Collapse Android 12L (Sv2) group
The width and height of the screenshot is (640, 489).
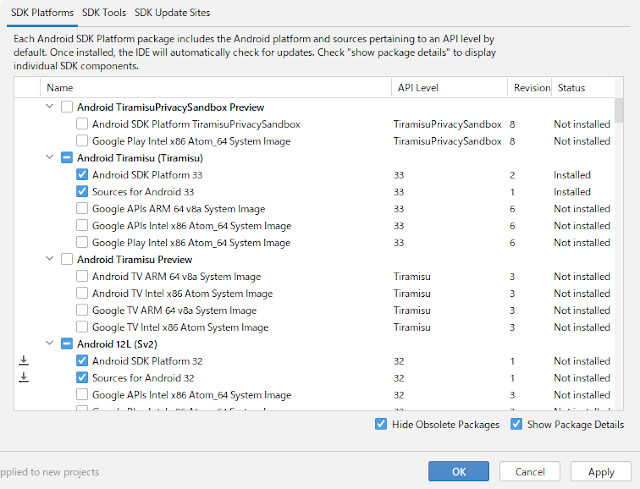pos(49,343)
